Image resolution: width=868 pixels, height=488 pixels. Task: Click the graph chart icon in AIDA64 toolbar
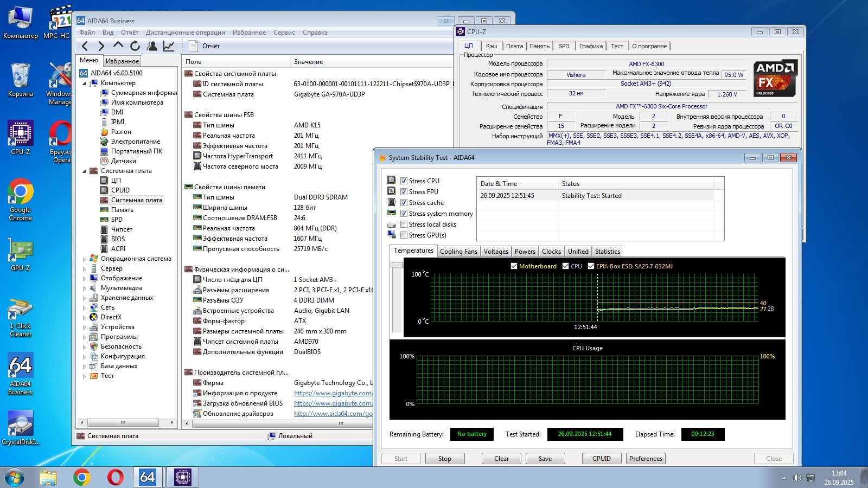(169, 46)
